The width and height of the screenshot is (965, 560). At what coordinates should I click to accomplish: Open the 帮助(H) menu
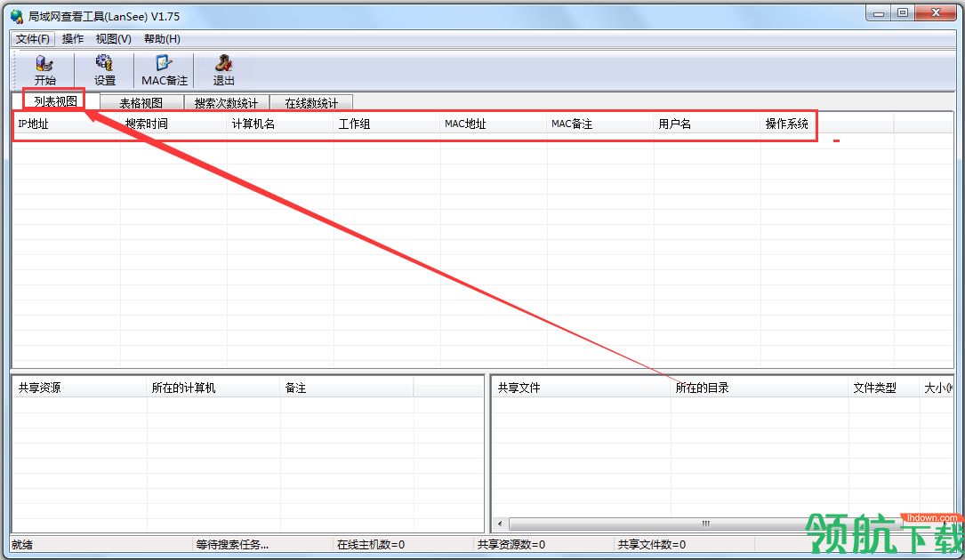162,39
